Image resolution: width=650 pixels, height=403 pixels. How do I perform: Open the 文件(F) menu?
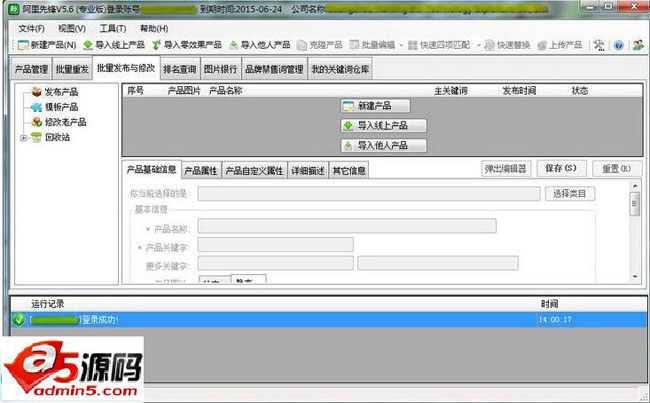31,29
